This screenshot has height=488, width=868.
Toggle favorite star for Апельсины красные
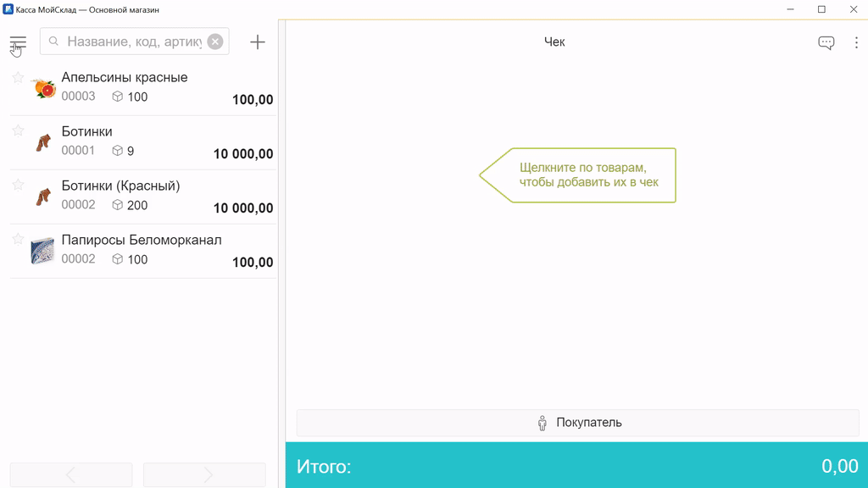(x=18, y=78)
